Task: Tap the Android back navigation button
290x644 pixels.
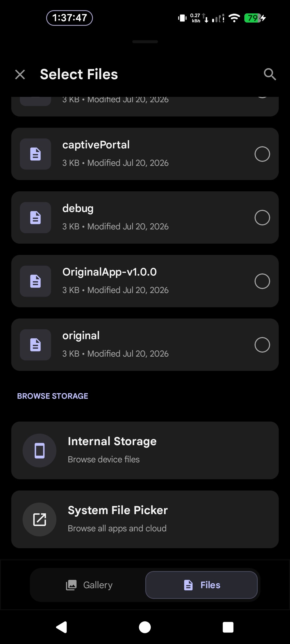Action: (61, 627)
